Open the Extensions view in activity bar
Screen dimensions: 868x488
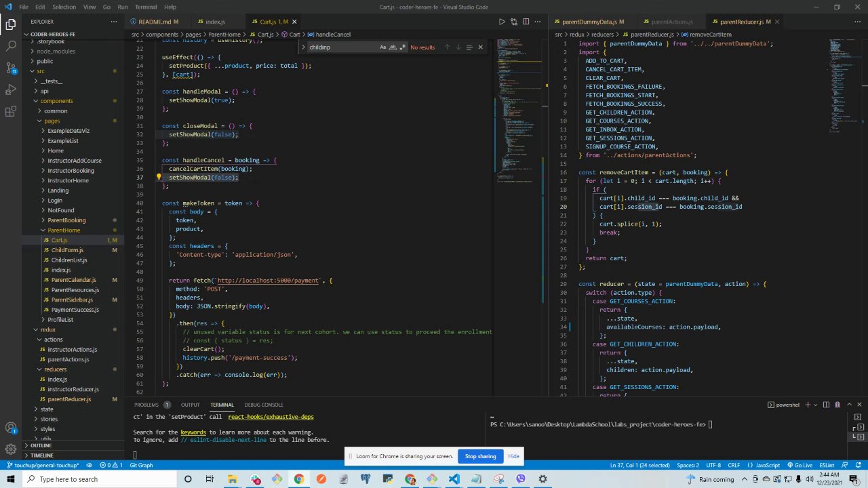(11, 112)
